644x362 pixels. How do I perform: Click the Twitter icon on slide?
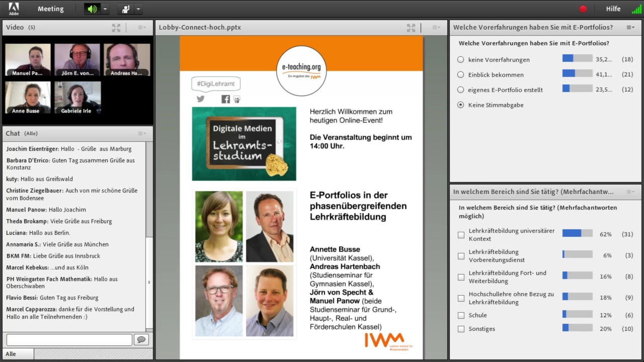coord(201,99)
